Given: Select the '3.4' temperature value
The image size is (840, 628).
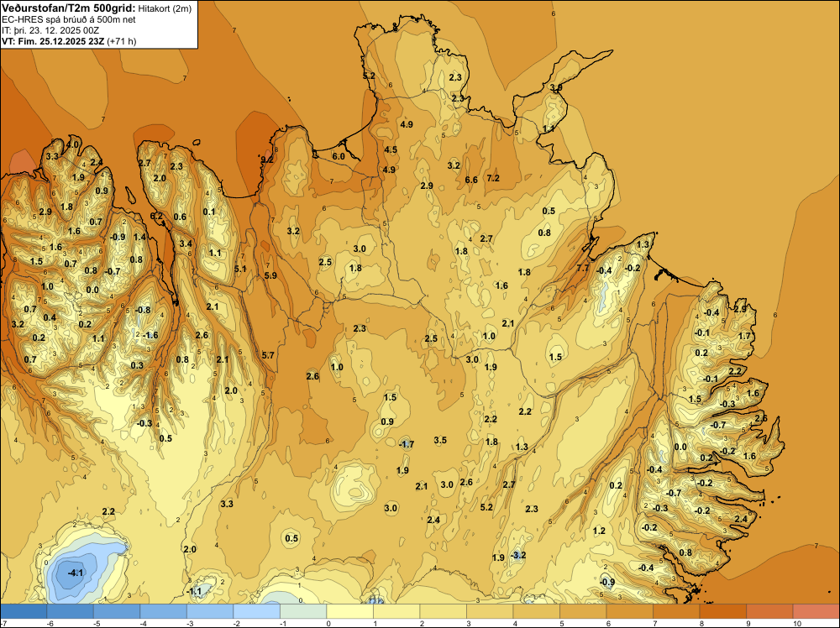Looking at the screenshot, I should [x=186, y=243].
